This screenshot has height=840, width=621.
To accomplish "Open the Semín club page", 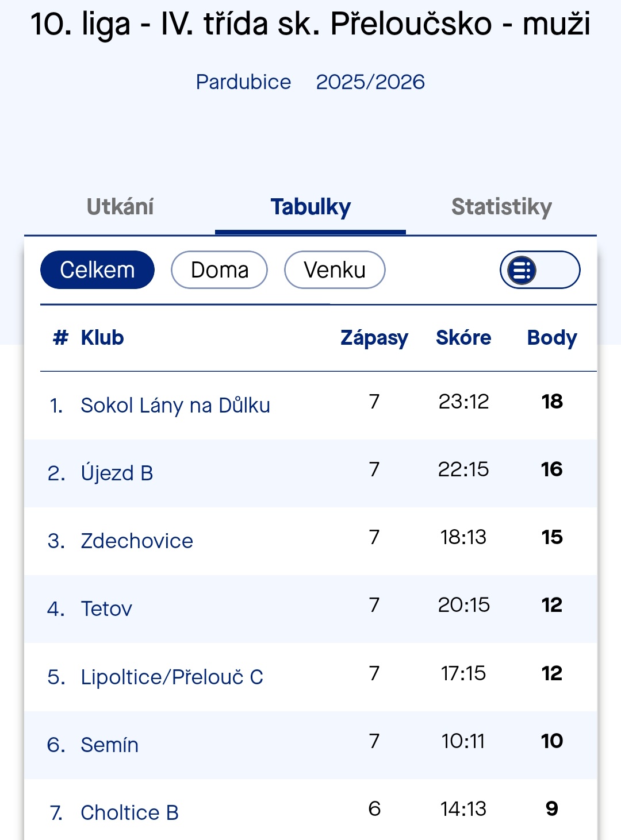I will pyautogui.click(x=109, y=745).
